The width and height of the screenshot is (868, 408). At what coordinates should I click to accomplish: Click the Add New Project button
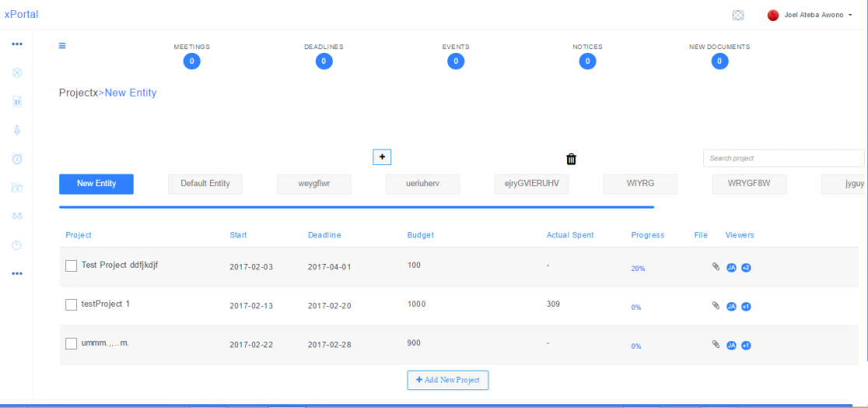pos(448,380)
